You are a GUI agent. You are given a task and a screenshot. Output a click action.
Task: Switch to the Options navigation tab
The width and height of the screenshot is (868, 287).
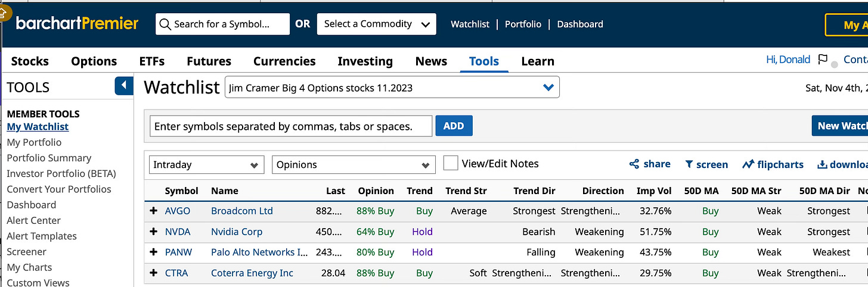pos(94,61)
